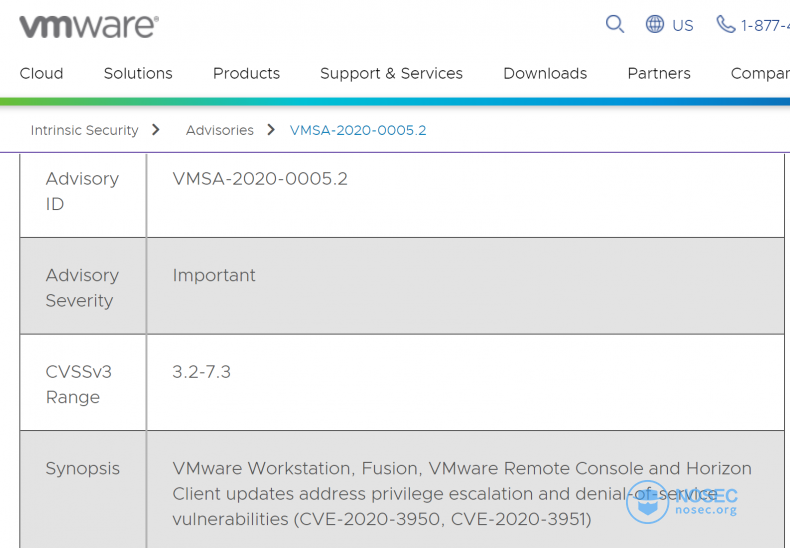Go to Advisories breadcrumb

[220, 130]
